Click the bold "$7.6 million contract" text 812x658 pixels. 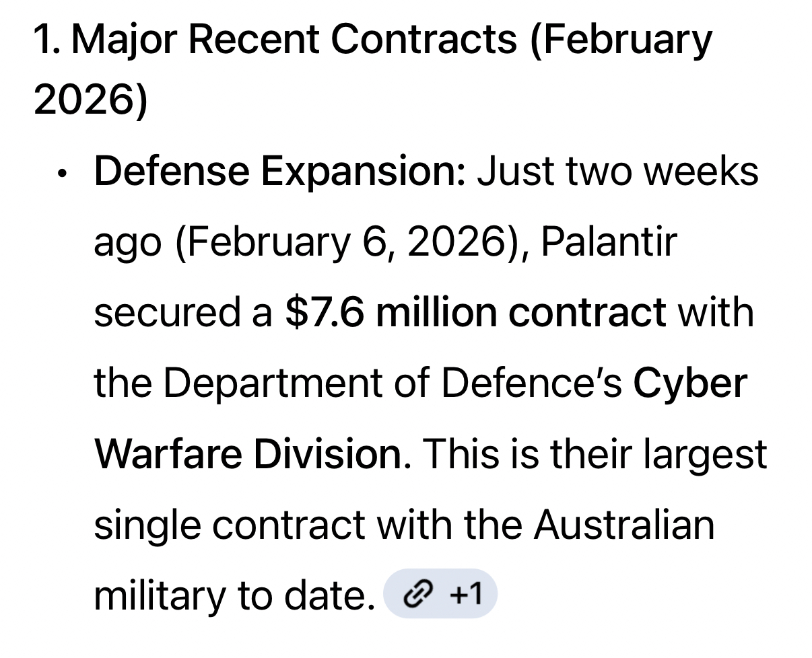tap(475, 313)
